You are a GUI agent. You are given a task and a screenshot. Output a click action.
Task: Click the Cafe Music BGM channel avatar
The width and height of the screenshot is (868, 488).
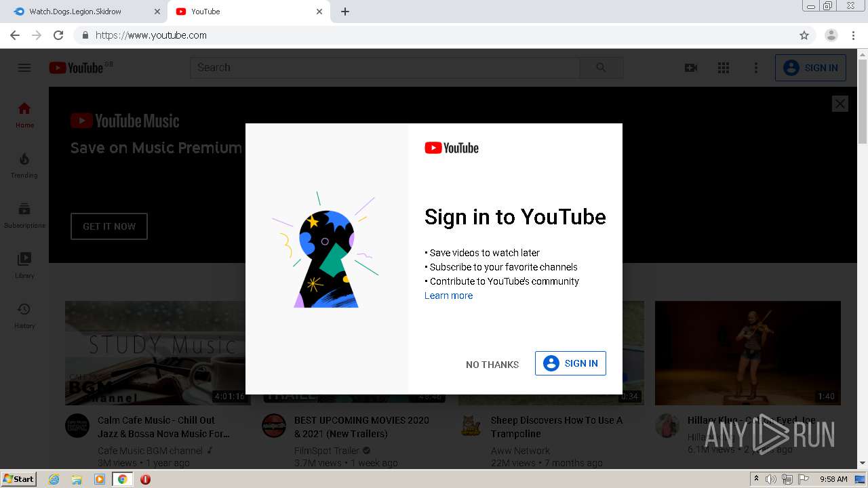pyautogui.click(x=77, y=426)
